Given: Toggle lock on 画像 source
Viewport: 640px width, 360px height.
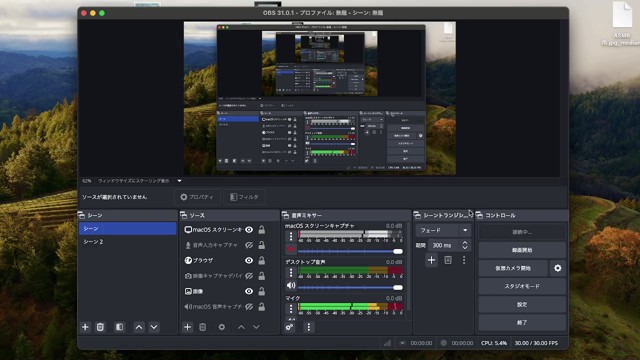Looking at the screenshot, I should click(x=262, y=291).
